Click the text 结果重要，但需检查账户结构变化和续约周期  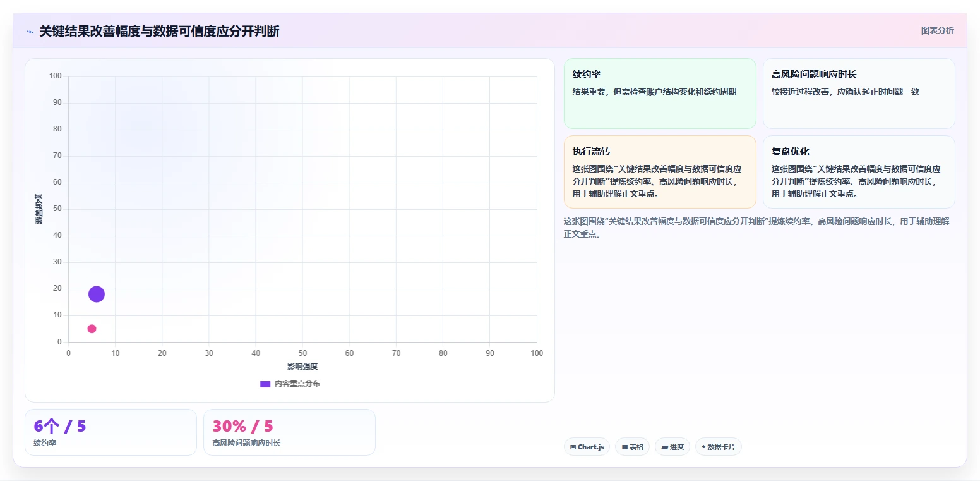654,92
